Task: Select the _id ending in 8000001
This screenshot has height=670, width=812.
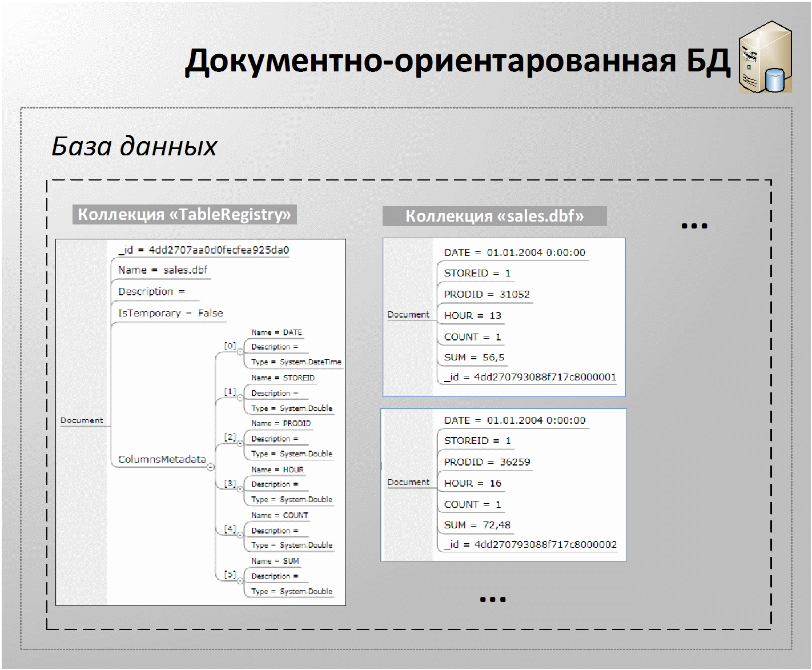Action: (x=530, y=377)
